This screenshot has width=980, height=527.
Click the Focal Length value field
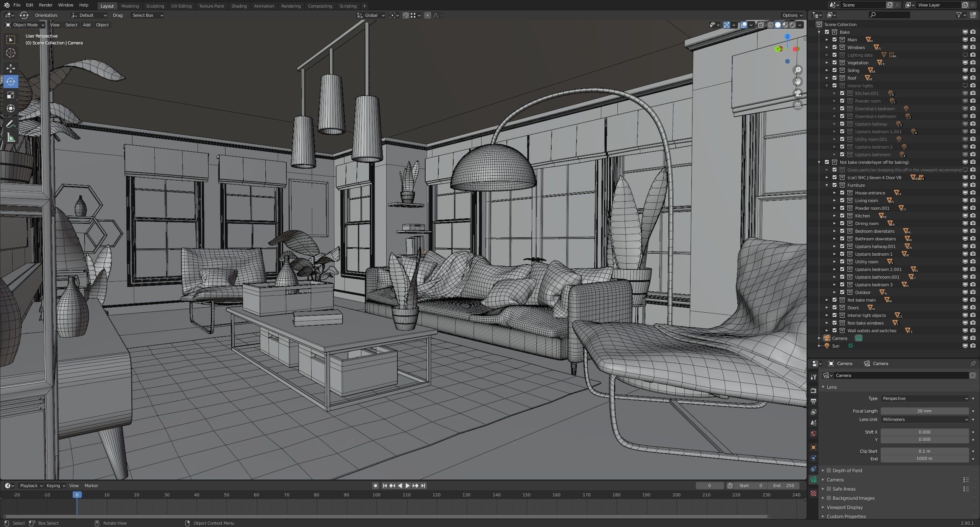[x=924, y=411]
